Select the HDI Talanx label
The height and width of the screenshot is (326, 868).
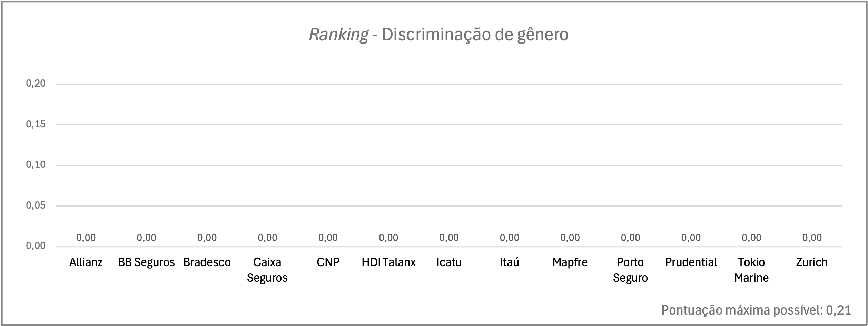click(x=388, y=262)
